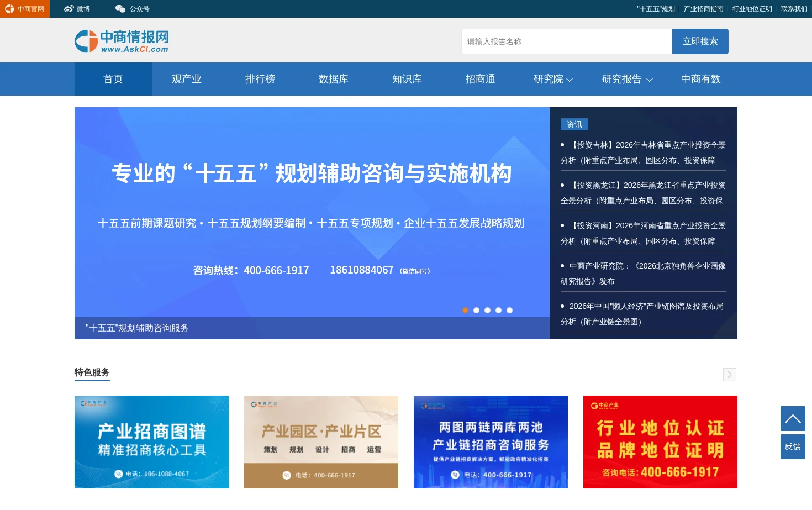Click the next arrow in 特色服务 section
812x510 pixels.
coord(730,375)
